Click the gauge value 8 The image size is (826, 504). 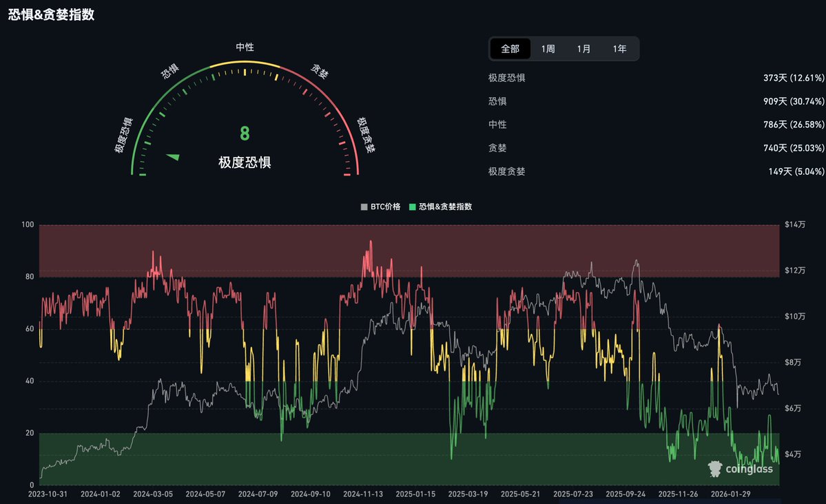245,134
